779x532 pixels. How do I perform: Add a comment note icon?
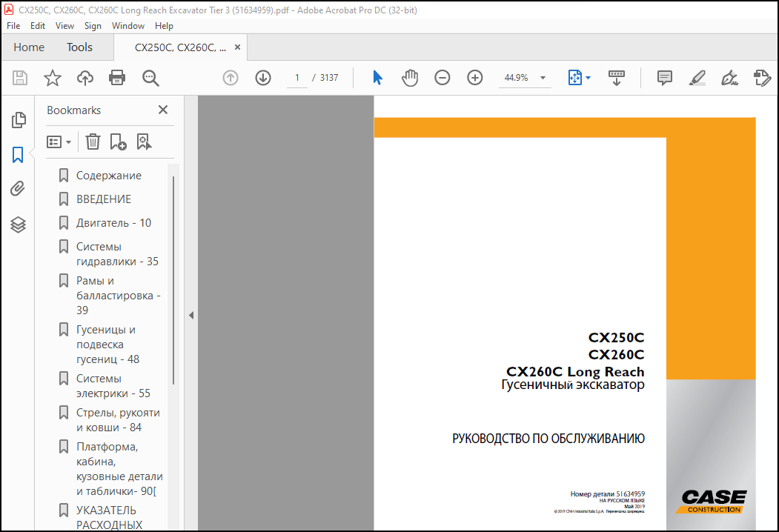pyautogui.click(x=665, y=78)
